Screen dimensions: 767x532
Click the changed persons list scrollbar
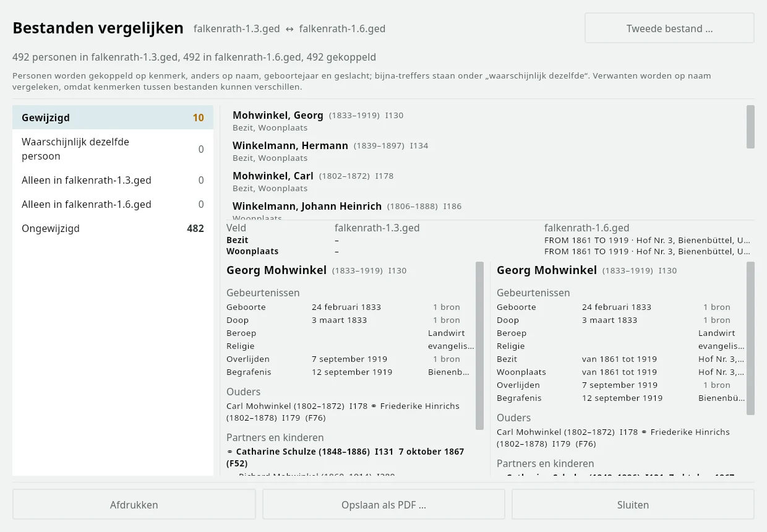coord(750,127)
